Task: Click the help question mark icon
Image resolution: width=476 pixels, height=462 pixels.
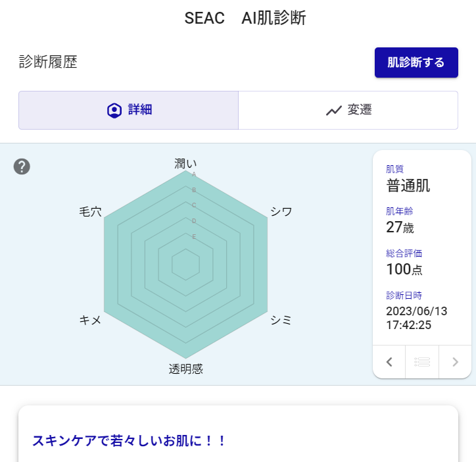Action: 22,167
